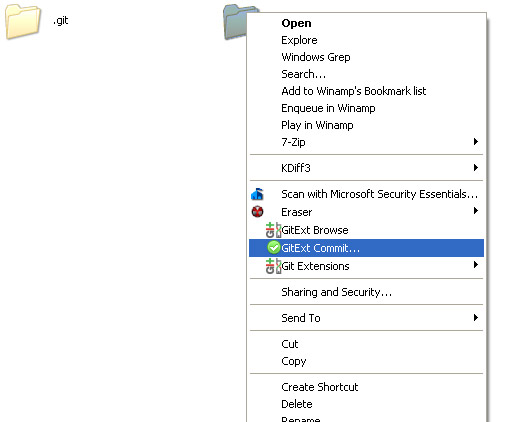
Task: Open the Eraser menu entry
Action: (x=366, y=212)
